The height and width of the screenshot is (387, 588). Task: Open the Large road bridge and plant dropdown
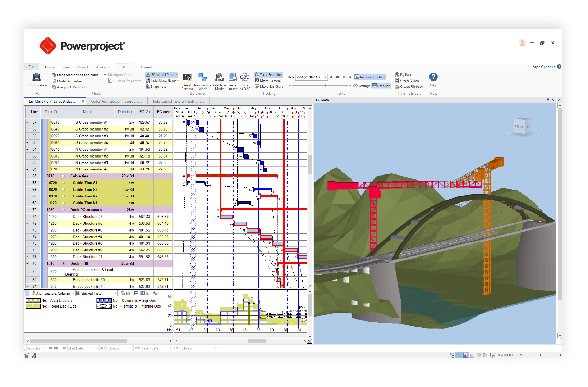point(105,75)
